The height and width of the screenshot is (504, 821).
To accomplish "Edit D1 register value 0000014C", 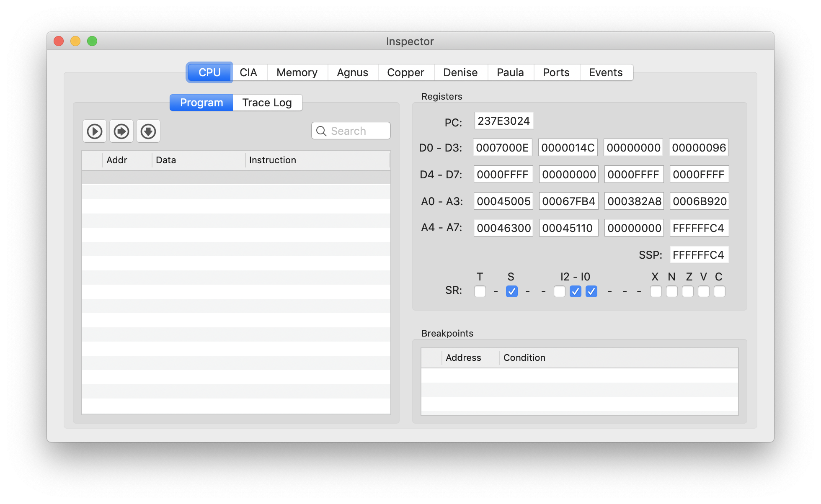I will click(x=568, y=147).
